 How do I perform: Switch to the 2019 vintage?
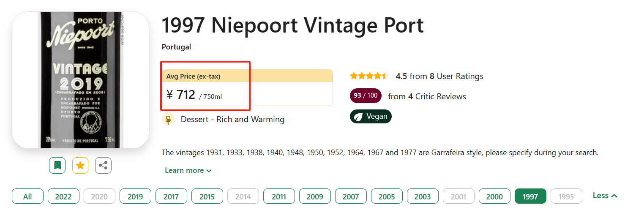pos(135,196)
